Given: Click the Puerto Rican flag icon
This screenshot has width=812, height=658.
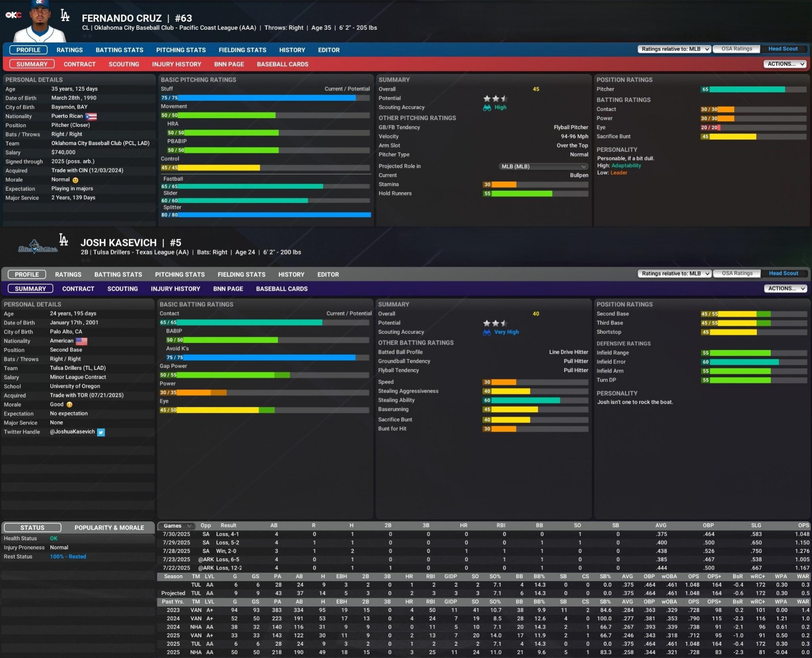Looking at the screenshot, I should (x=91, y=117).
